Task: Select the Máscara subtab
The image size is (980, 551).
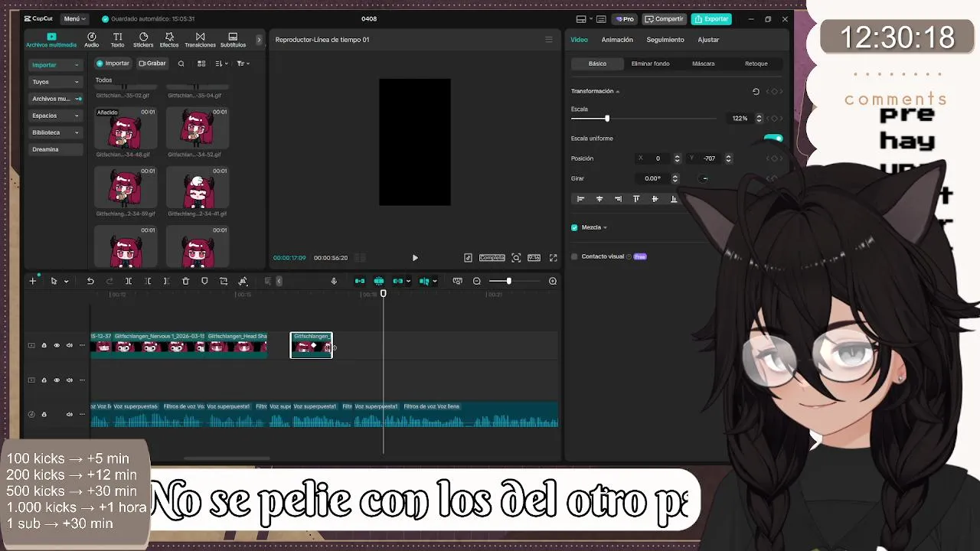Action: 703,64
